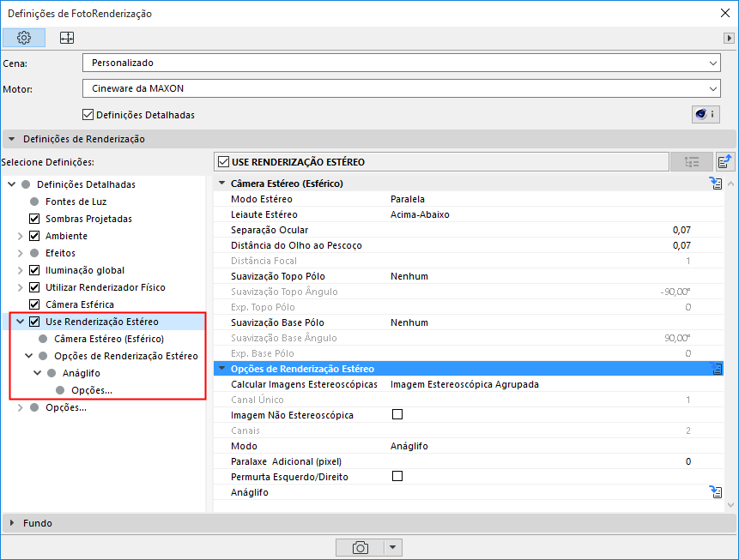739x560 pixels.
Task: Collapse Definições de Renderização panel
Action: [x=12, y=139]
